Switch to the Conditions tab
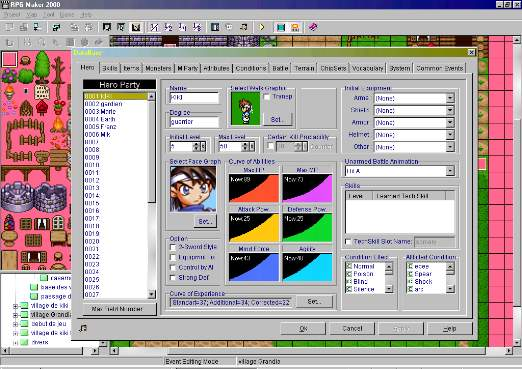Image resolution: width=522 pixels, height=369 pixels. click(251, 68)
